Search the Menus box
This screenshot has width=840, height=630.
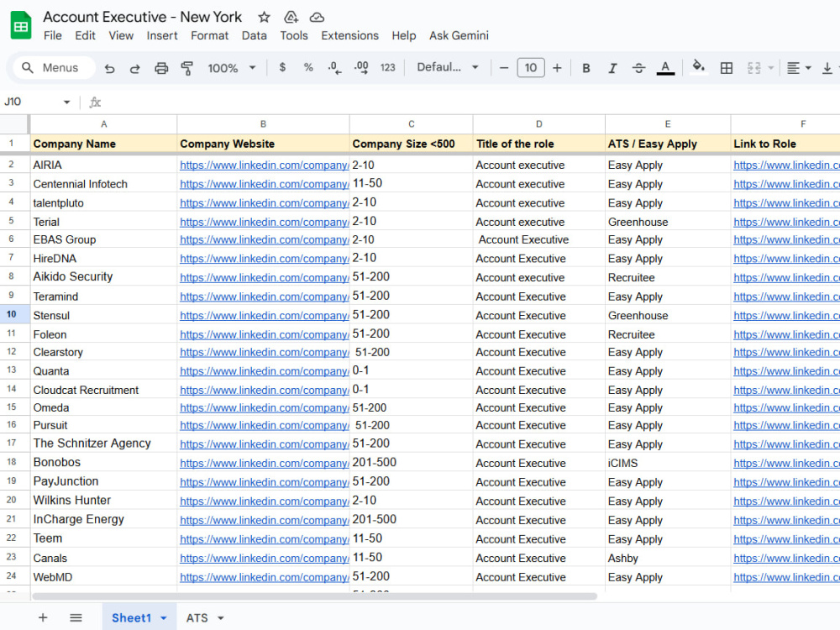[x=52, y=68]
